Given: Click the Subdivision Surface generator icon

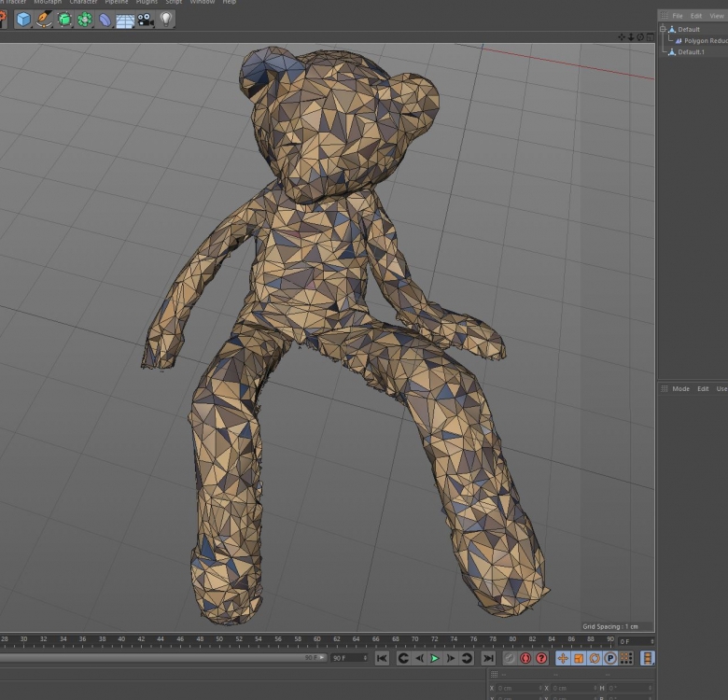Looking at the screenshot, I should pyautogui.click(x=64, y=19).
